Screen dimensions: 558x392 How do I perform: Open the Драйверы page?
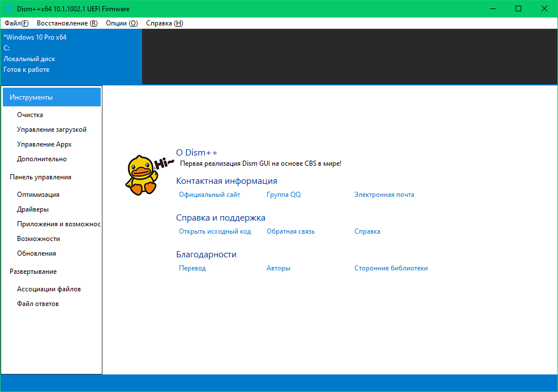33,209
